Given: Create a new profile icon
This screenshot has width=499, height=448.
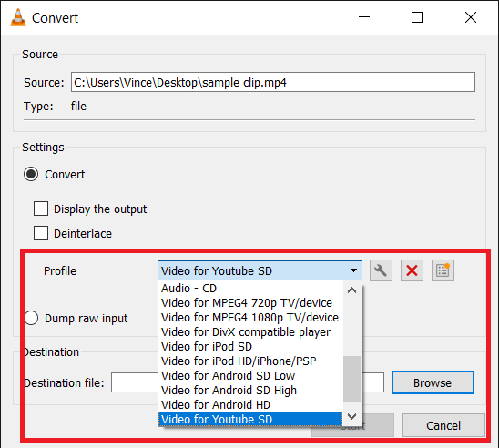Looking at the screenshot, I should point(443,270).
